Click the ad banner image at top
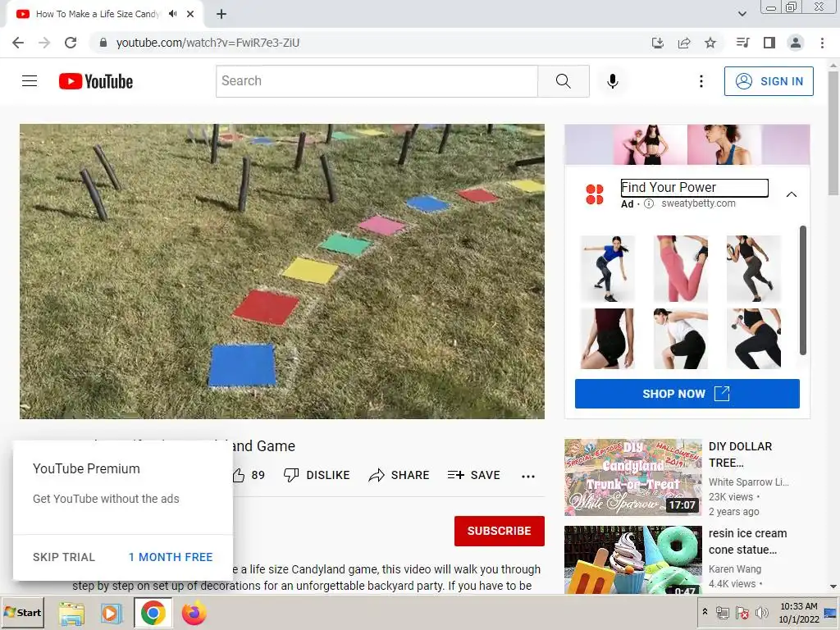The height and width of the screenshot is (630, 840). click(687, 144)
